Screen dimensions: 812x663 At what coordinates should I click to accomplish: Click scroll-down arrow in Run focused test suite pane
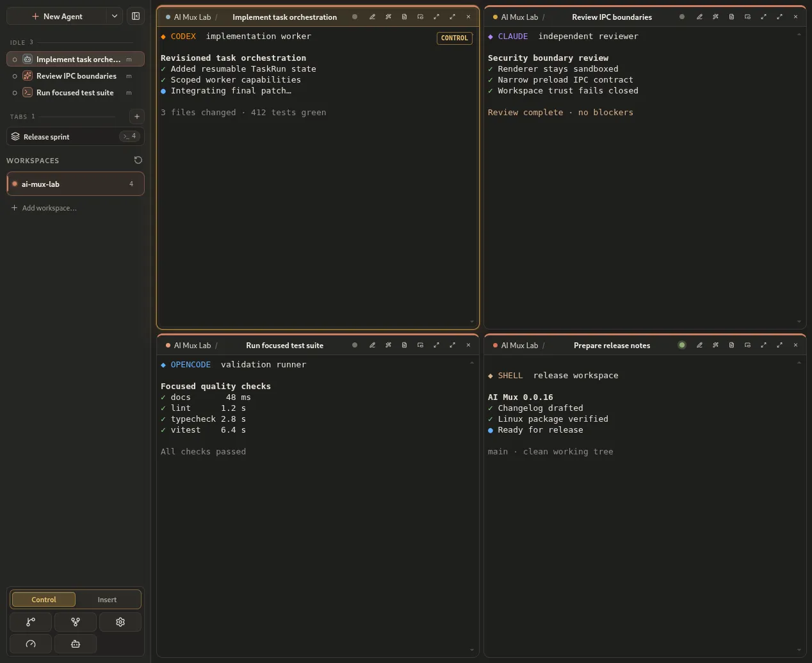tap(472, 650)
